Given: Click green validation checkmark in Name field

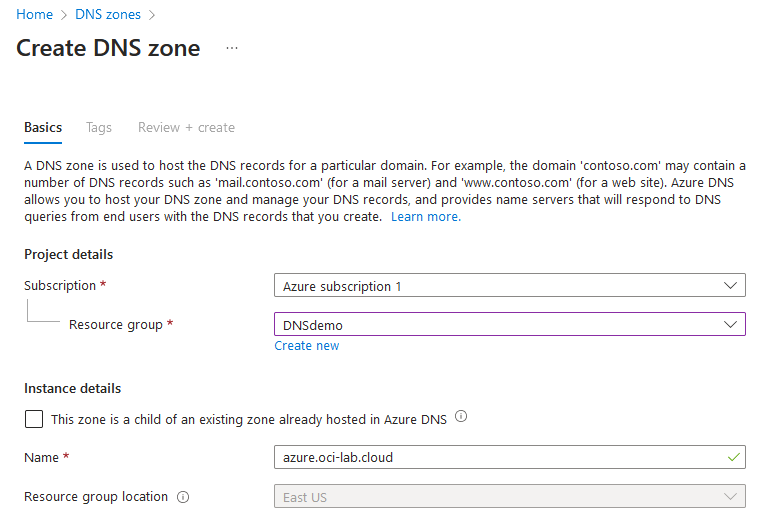Looking at the screenshot, I should (x=735, y=457).
